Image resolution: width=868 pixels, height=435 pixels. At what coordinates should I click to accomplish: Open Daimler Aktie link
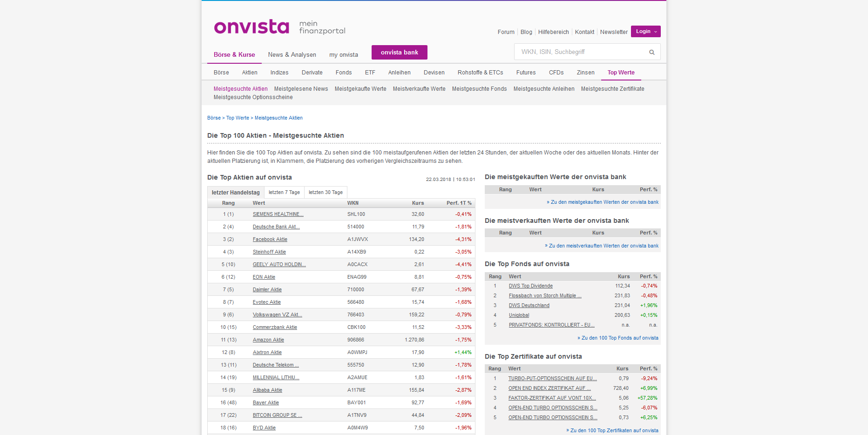tap(267, 290)
